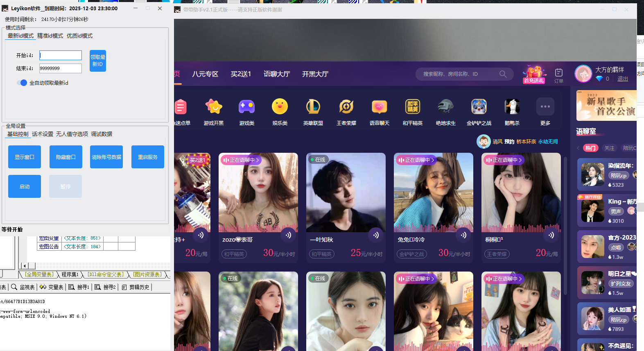Click the 金铲铲之战 category icon

(x=479, y=107)
